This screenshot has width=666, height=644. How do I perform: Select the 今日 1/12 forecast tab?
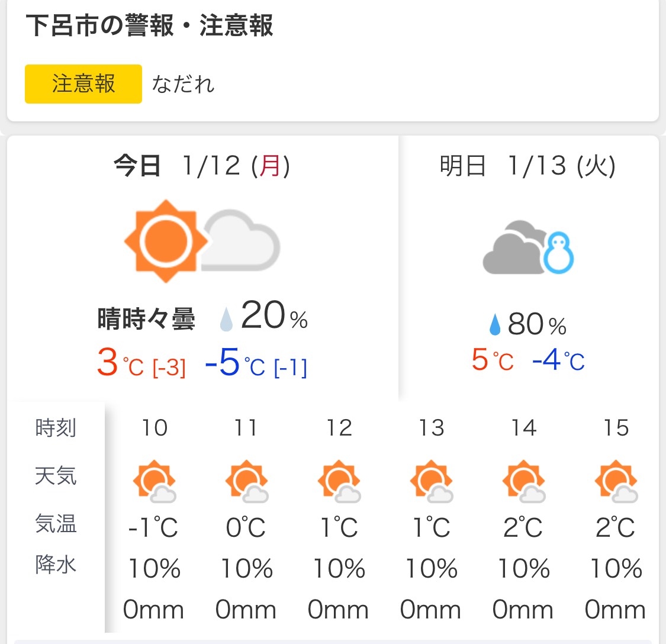coord(202,166)
